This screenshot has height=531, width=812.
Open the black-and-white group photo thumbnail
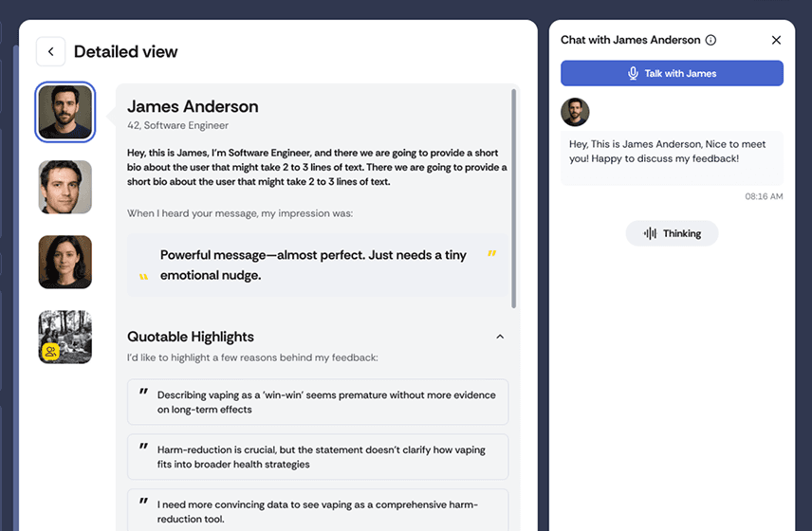[65, 337]
